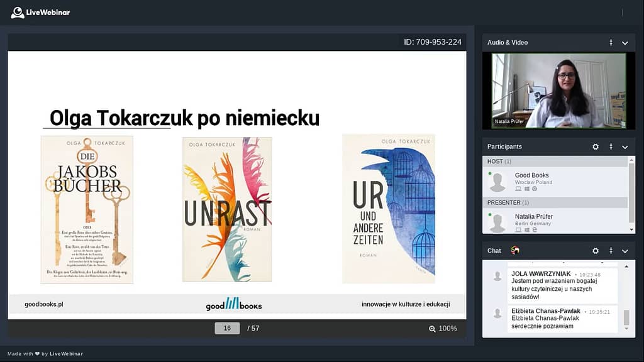644x362 pixels.
Task: Click the 100% zoom level value
Action: pos(448,328)
